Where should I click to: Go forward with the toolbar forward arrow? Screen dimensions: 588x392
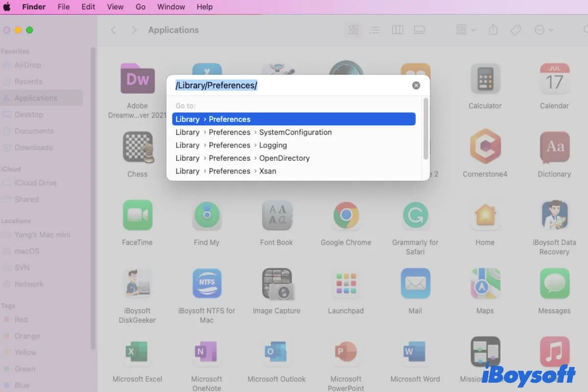pos(134,30)
